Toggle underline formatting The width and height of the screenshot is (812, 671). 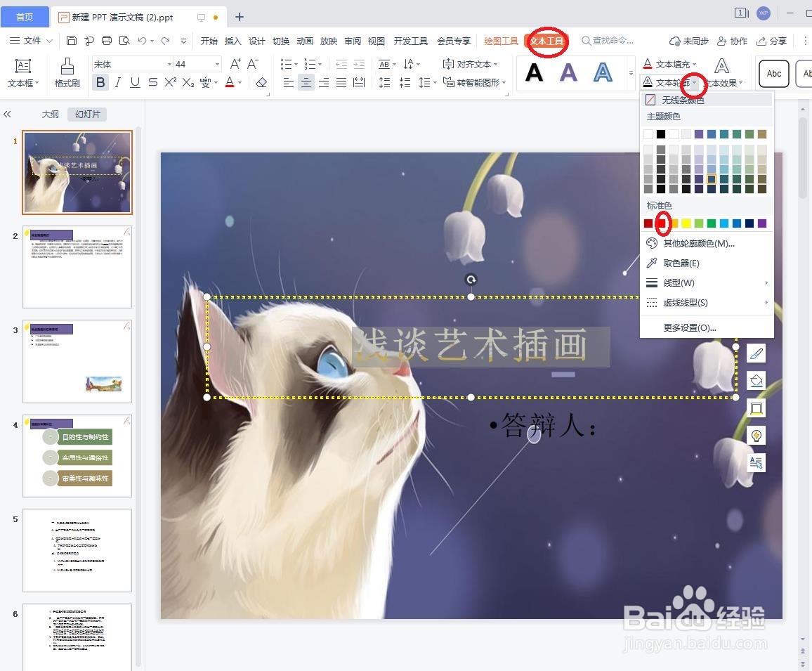[135, 82]
